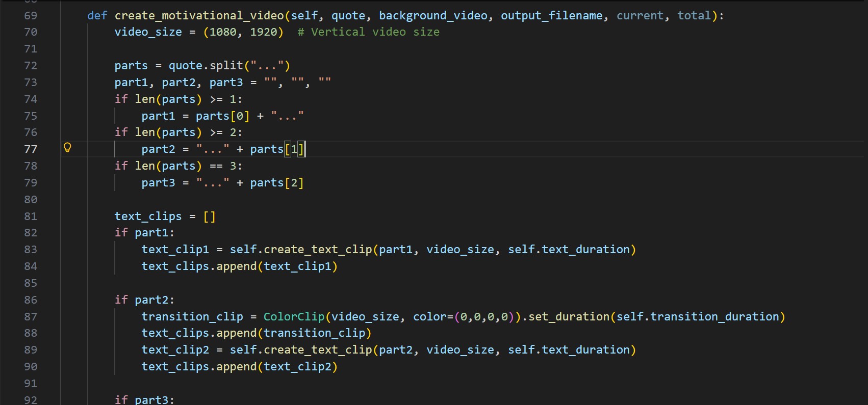
Task: Click the lightbulb code action icon
Action: pyautogui.click(x=67, y=148)
